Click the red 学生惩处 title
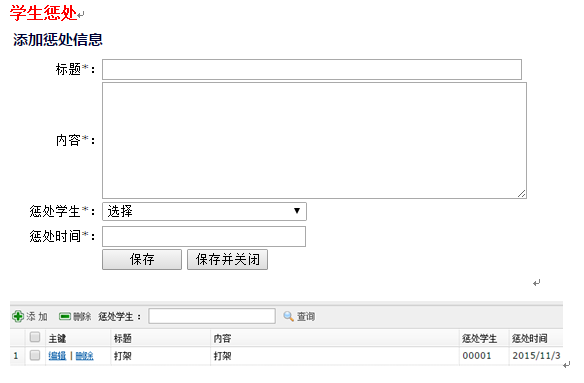 click(43, 13)
